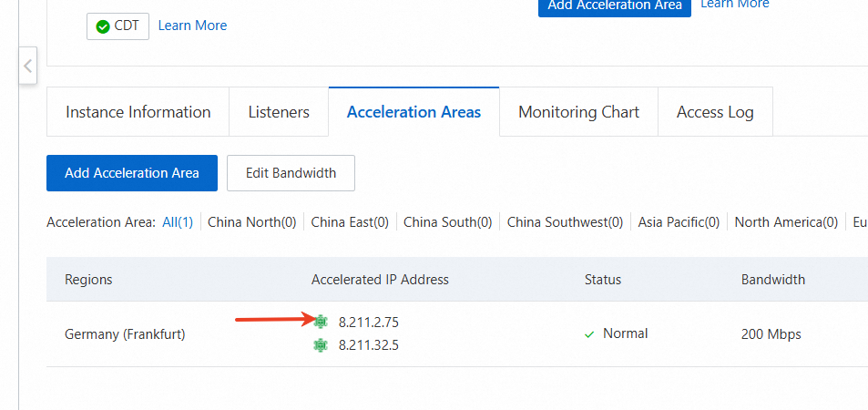Click the green icon beside 8.211.32.5
Image resolution: width=868 pixels, height=410 pixels.
point(320,344)
